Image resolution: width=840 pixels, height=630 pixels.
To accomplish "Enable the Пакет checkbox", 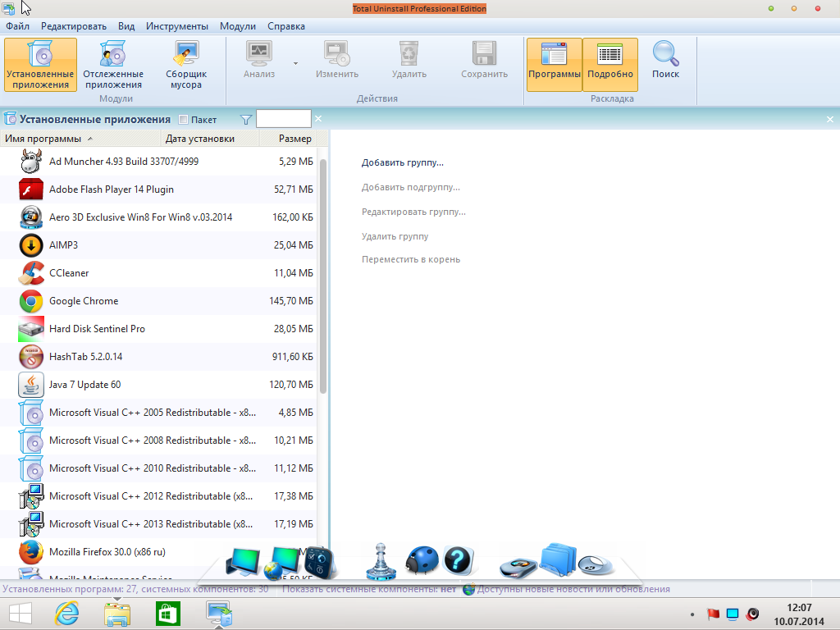I will 183,120.
